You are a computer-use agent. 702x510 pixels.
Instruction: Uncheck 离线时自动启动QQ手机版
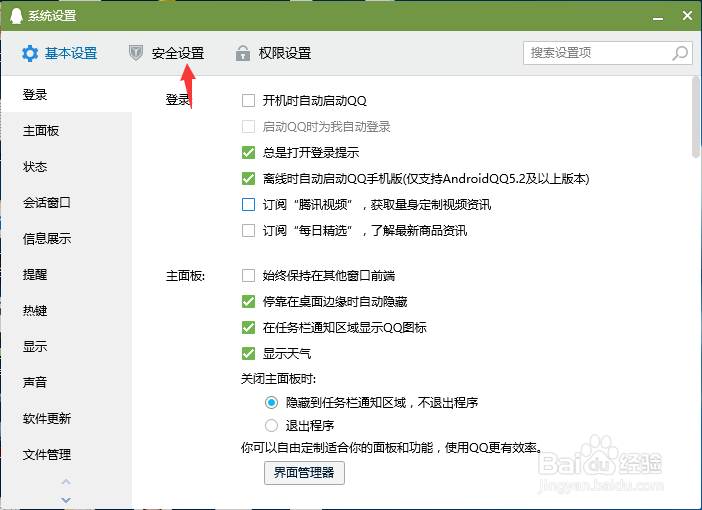248,178
